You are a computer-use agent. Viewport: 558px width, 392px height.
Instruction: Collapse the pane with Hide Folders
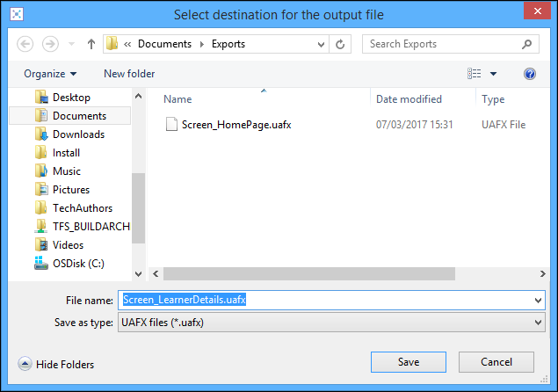(x=56, y=364)
